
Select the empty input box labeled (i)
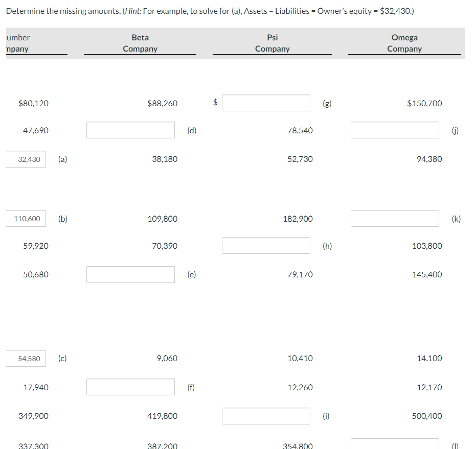pos(266,416)
